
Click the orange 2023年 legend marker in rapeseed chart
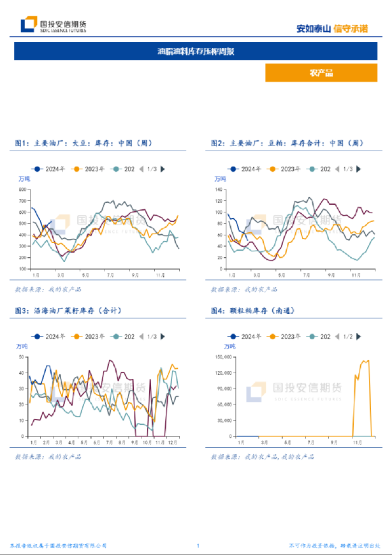78,336
